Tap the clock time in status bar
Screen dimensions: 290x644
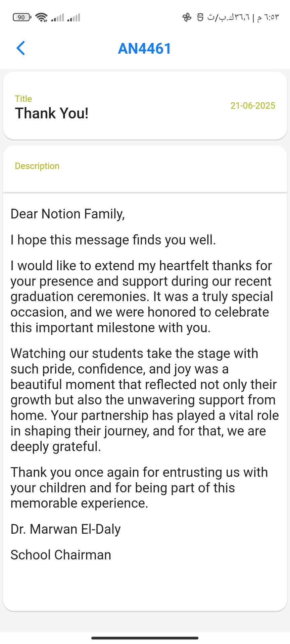tap(268, 17)
